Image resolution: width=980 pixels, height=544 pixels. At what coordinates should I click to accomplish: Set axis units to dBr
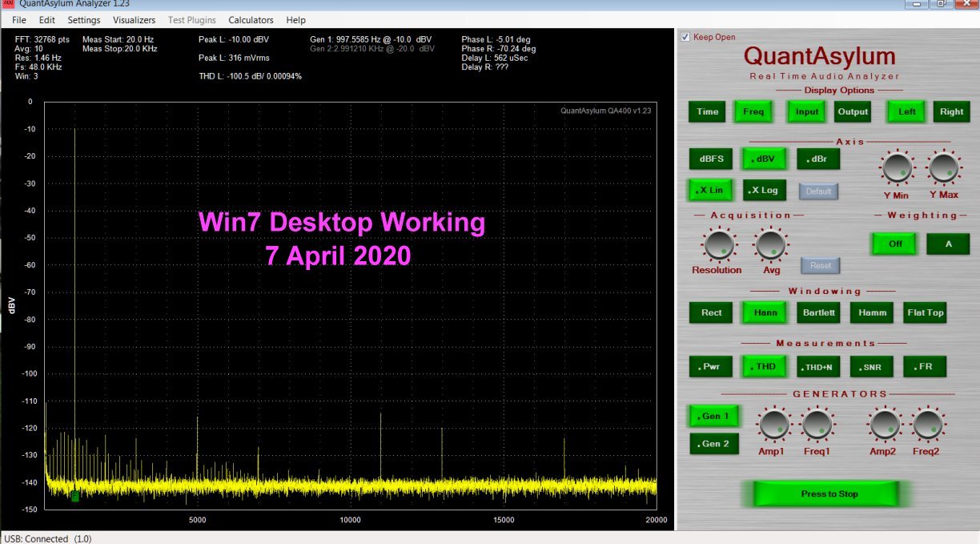point(818,159)
